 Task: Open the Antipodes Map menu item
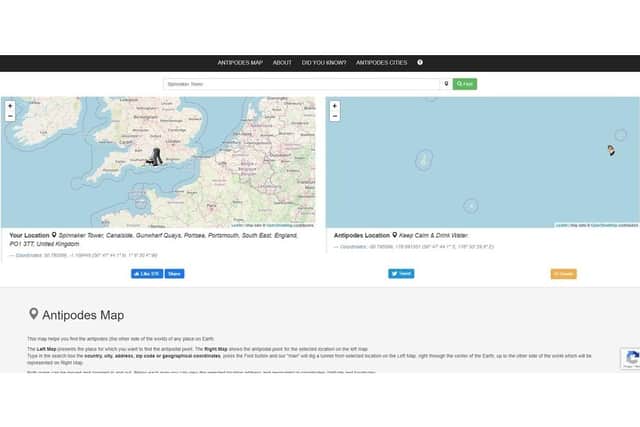coord(240,62)
